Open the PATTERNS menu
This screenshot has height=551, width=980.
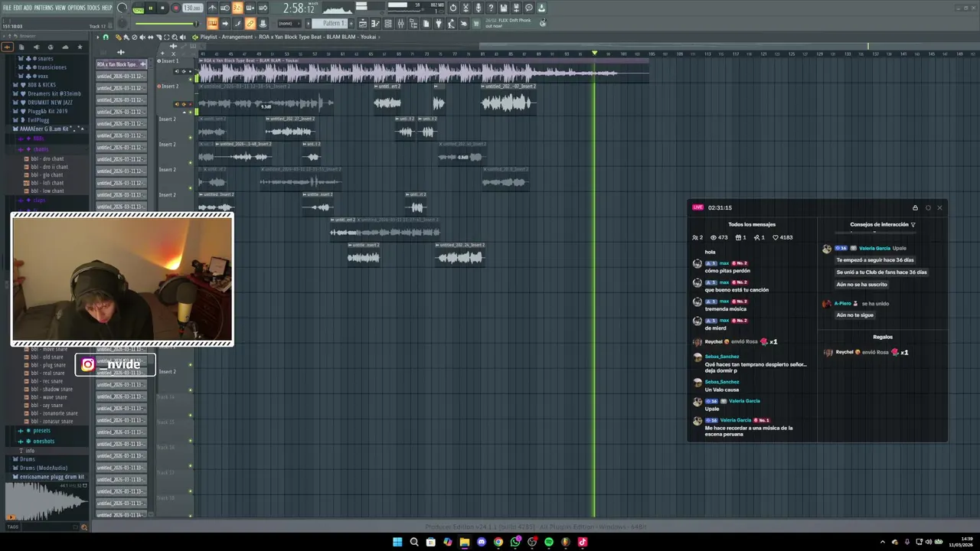(x=44, y=8)
